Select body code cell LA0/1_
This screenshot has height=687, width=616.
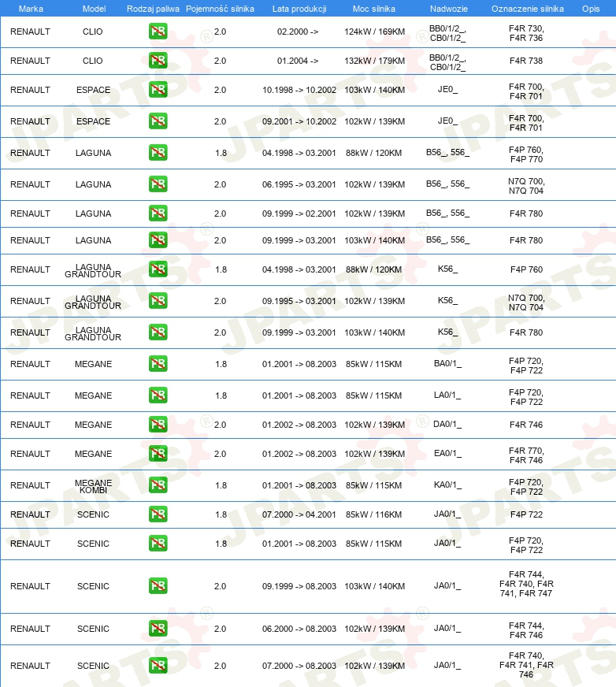coord(447,395)
